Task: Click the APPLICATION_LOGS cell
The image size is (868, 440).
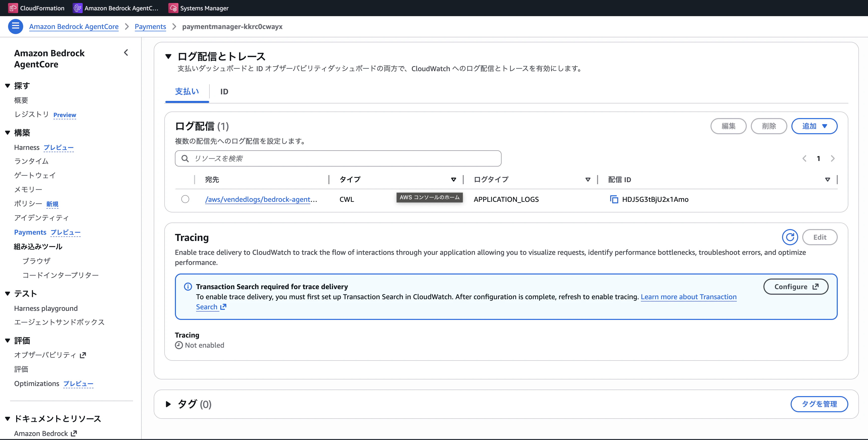Action: coord(506,199)
